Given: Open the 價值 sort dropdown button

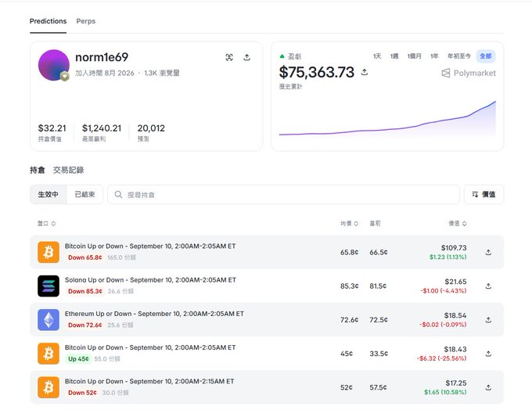Looking at the screenshot, I should pos(483,195).
